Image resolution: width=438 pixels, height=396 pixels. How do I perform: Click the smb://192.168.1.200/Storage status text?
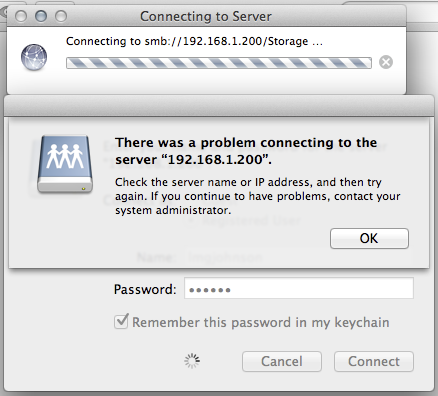(x=195, y=41)
